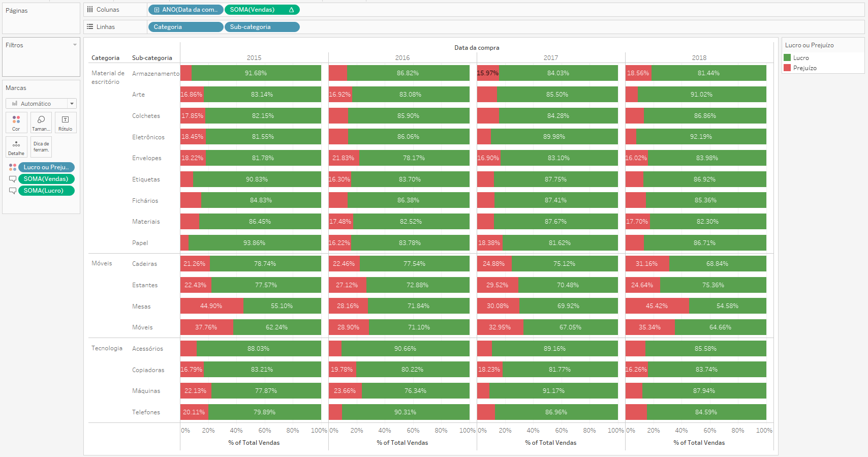Click the 93.86% green bar for Papel 2015
The height and width of the screenshot is (457, 868).
[x=255, y=243]
